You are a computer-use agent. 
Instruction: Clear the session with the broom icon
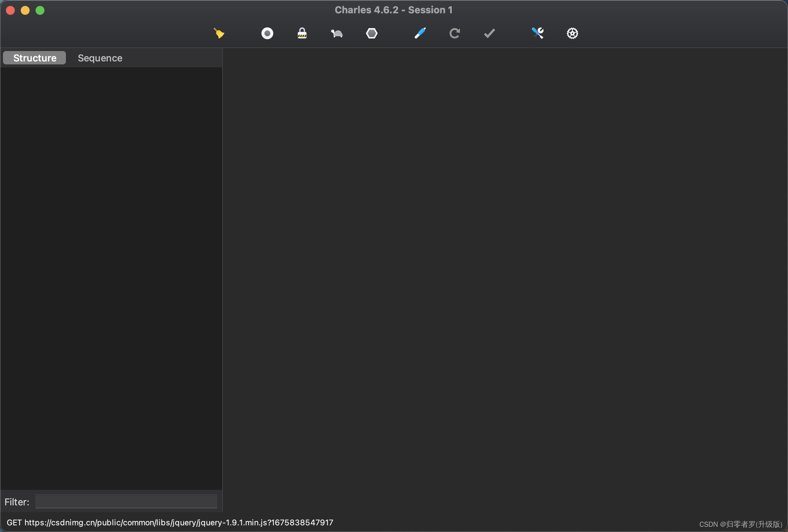[x=219, y=33]
